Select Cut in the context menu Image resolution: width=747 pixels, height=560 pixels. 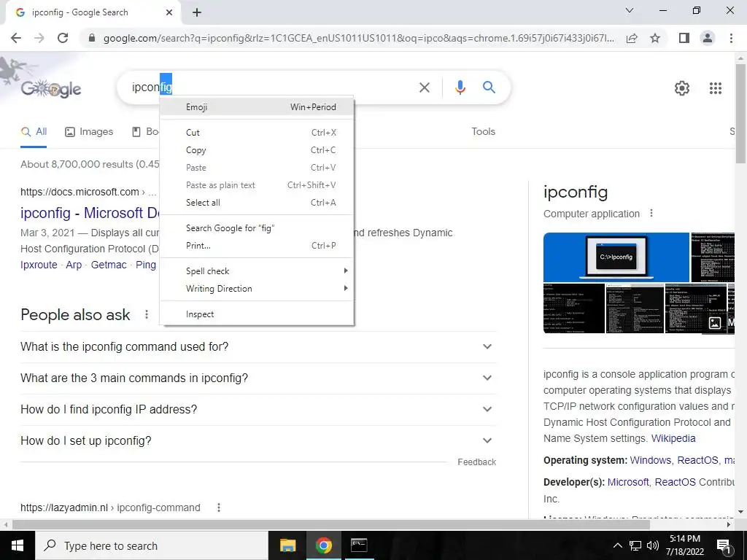pos(257,133)
